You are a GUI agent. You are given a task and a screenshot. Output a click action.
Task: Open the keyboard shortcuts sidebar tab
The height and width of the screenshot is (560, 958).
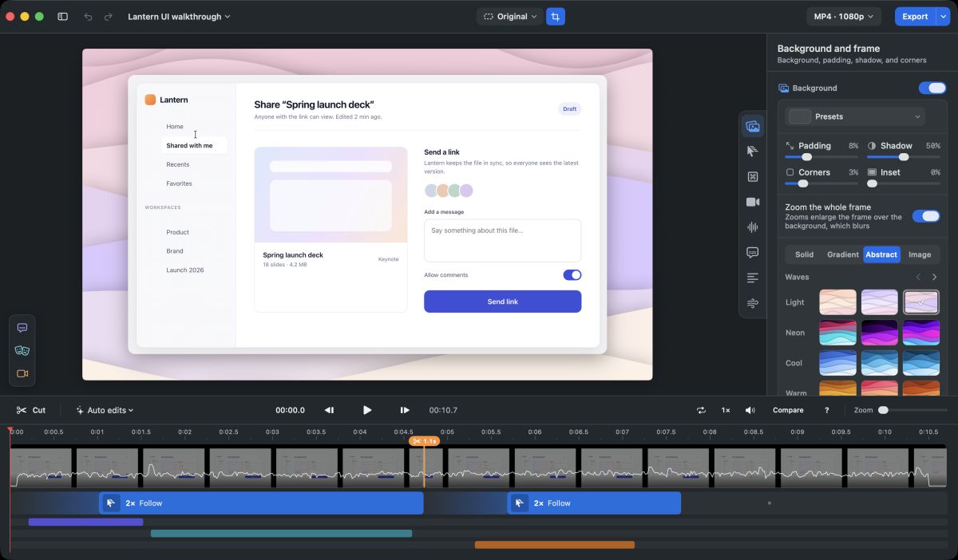pyautogui.click(x=752, y=176)
